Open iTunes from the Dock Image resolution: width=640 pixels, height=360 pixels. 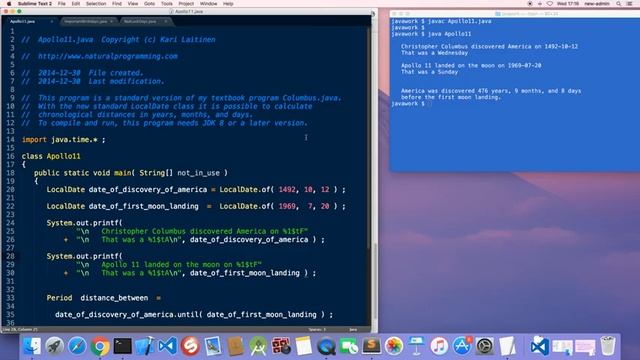coord(439,346)
